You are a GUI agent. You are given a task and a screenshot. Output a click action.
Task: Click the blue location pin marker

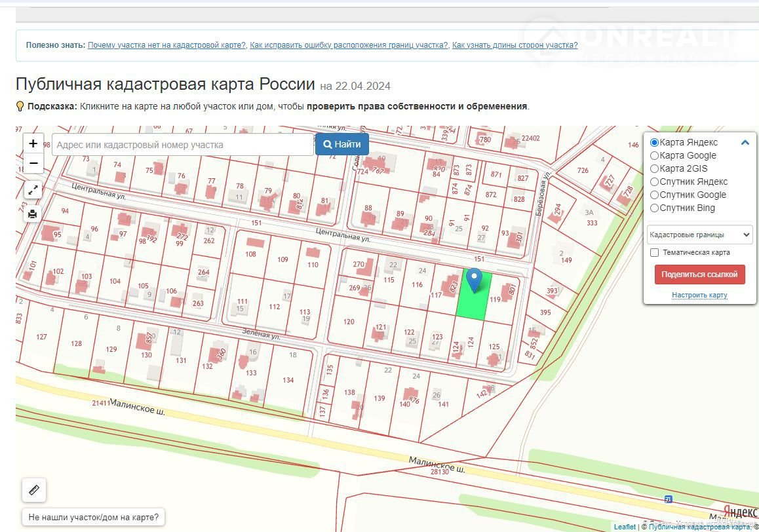point(473,280)
